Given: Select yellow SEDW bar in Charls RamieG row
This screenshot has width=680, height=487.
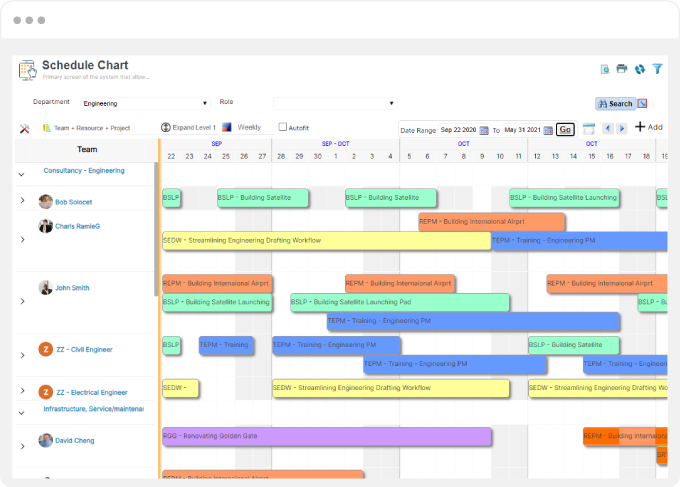Looking at the screenshot, I should pos(327,241).
